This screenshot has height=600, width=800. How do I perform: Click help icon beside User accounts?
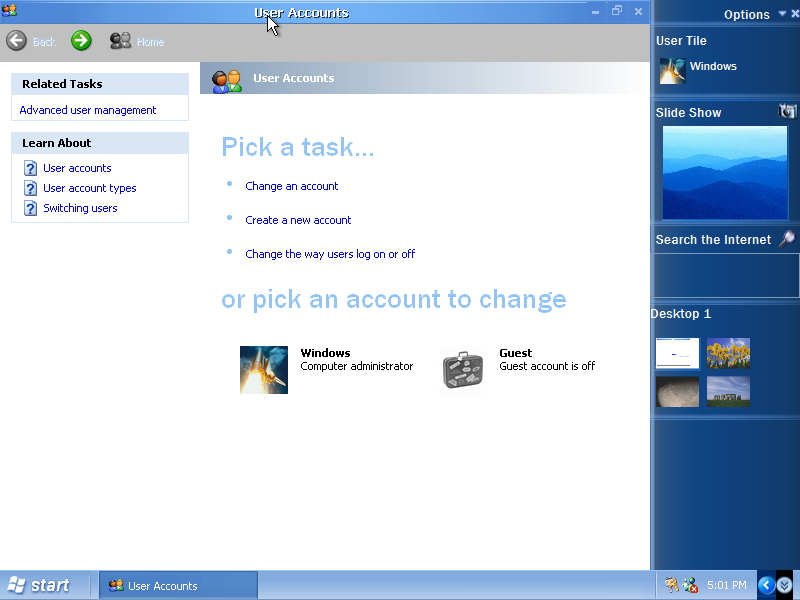tap(30, 168)
